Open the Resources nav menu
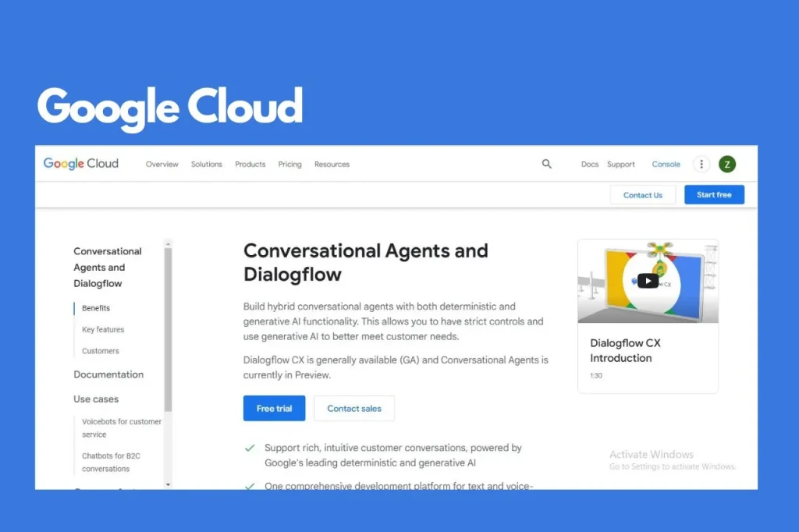The height and width of the screenshot is (532, 799). tap(332, 164)
